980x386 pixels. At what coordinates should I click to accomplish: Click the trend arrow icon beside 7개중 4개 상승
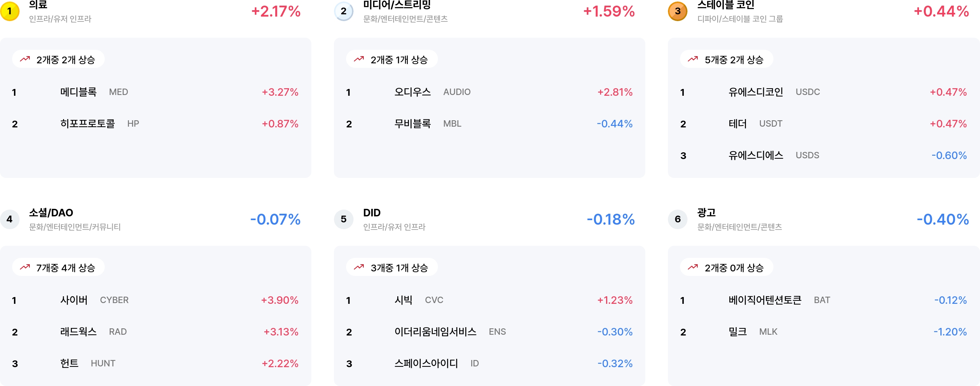tap(25, 267)
